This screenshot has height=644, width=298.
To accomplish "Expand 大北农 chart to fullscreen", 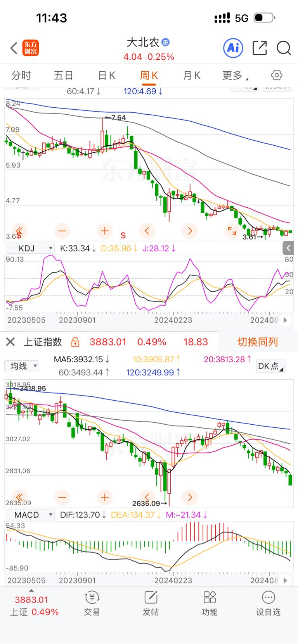I will coord(232,231).
